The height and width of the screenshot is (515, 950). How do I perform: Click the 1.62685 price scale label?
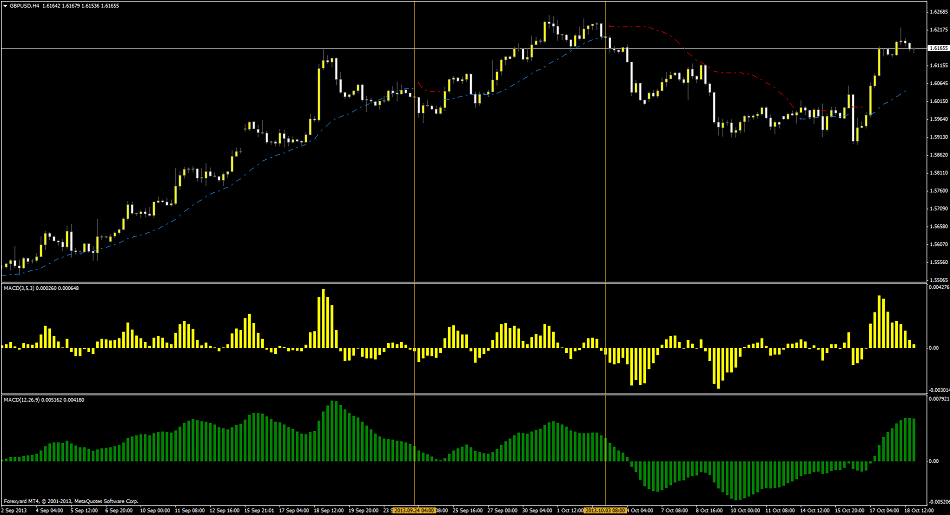click(x=937, y=13)
